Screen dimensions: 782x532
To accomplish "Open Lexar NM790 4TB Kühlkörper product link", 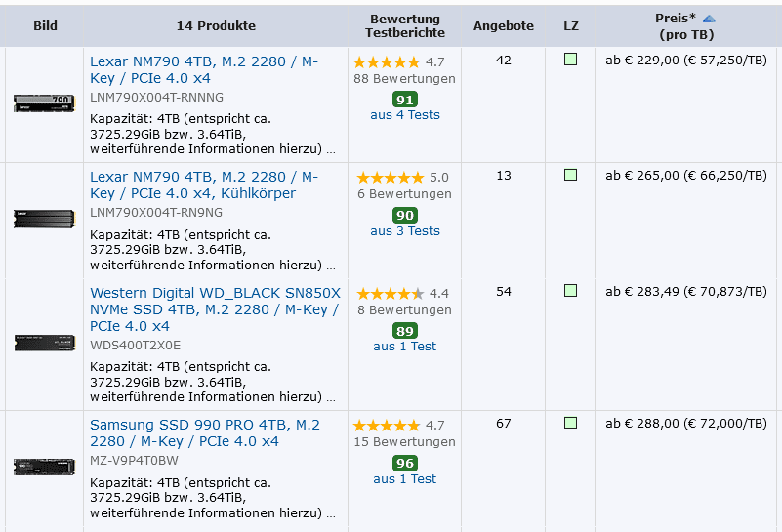I will [x=204, y=184].
